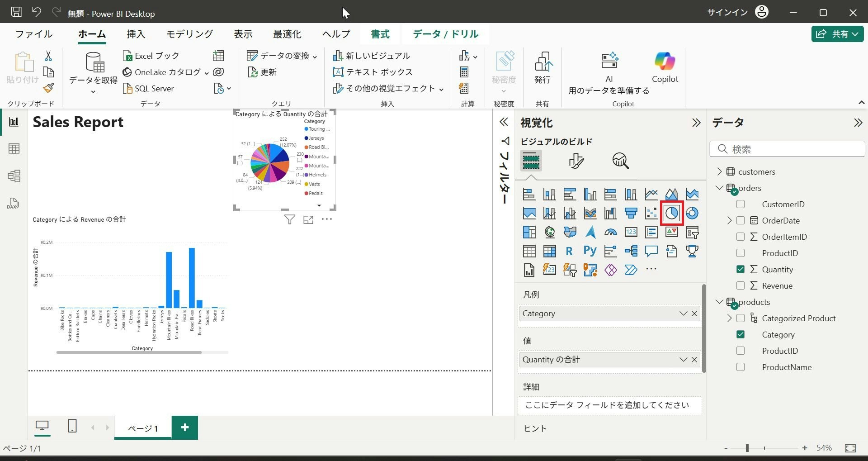Image resolution: width=868 pixels, height=461 pixels.
Task: Click the テキスト ボックス button
Action: pyautogui.click(x=373, y=72)
